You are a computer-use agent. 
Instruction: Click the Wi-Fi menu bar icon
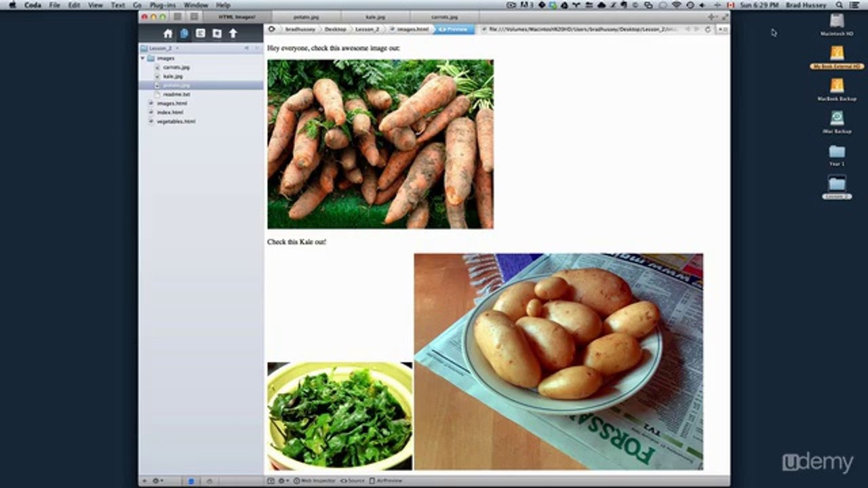pos(677,5)
